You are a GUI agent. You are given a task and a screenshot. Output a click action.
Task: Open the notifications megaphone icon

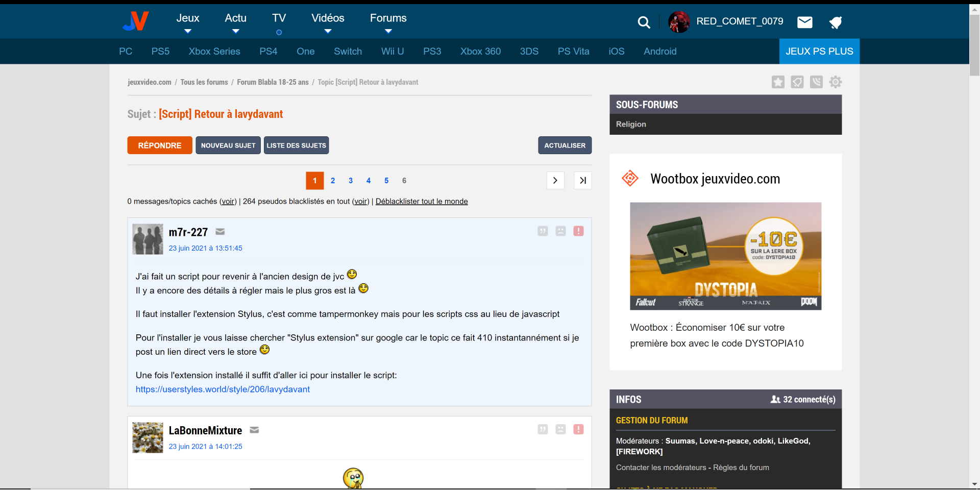835,22
